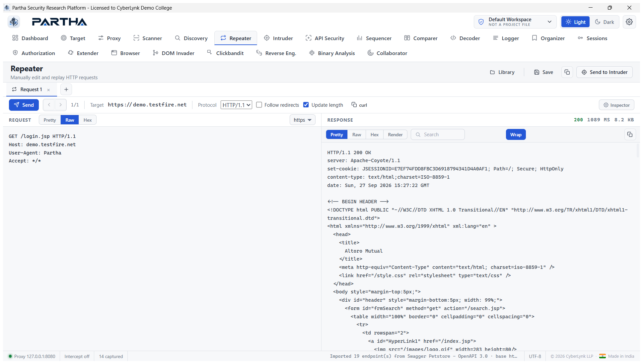The image size is (643, 364).
Task: Open the DOM Invader module
Action: click(174, 53)
